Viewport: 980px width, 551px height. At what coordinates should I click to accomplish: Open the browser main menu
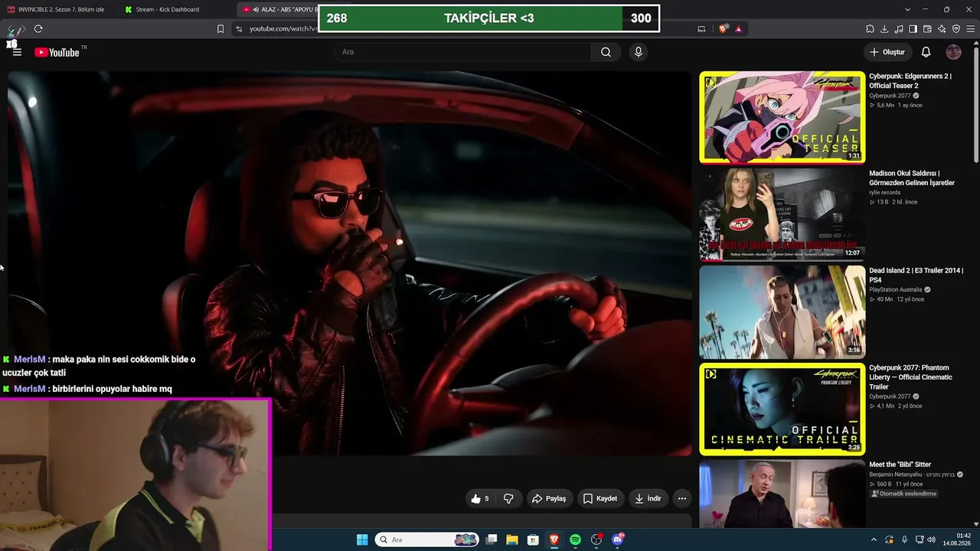click(970, 29)
